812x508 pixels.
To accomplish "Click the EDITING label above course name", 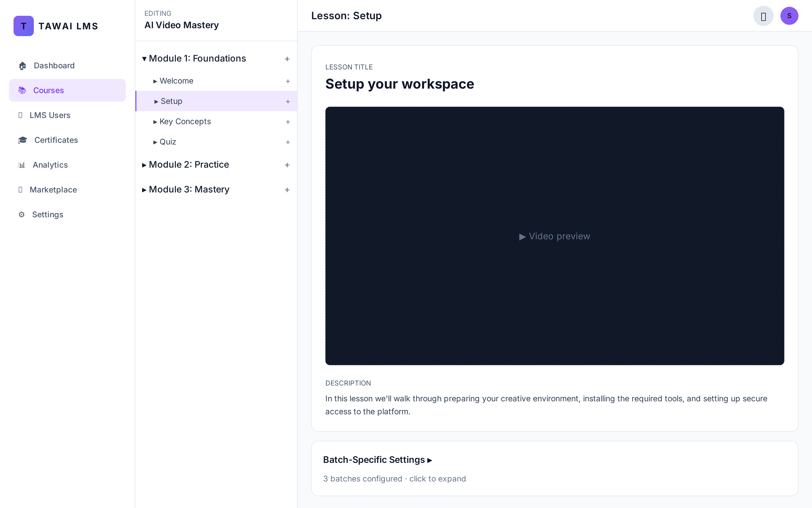I will coord(158,14).
